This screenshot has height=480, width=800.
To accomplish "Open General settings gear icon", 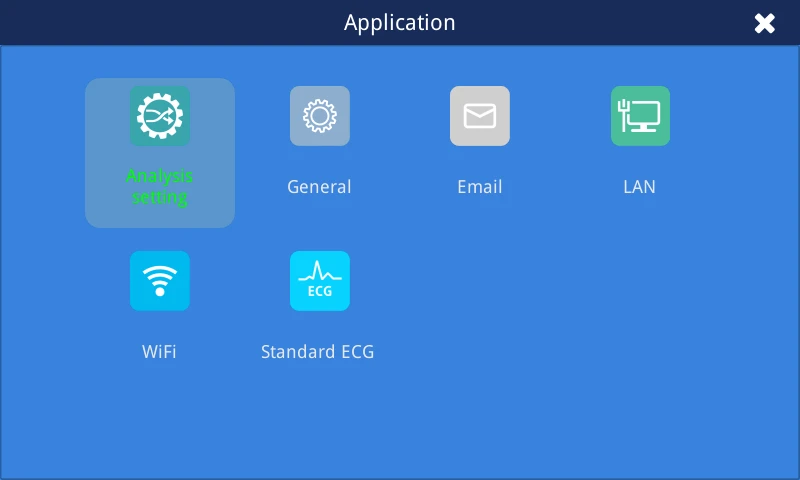I will tap(320, 116).
